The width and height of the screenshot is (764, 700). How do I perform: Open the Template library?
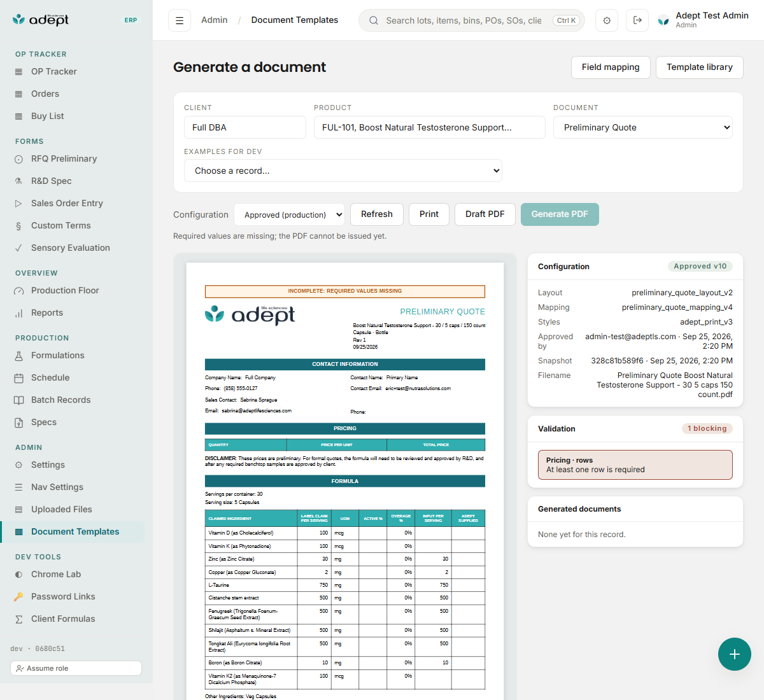[x=700, y=67]
